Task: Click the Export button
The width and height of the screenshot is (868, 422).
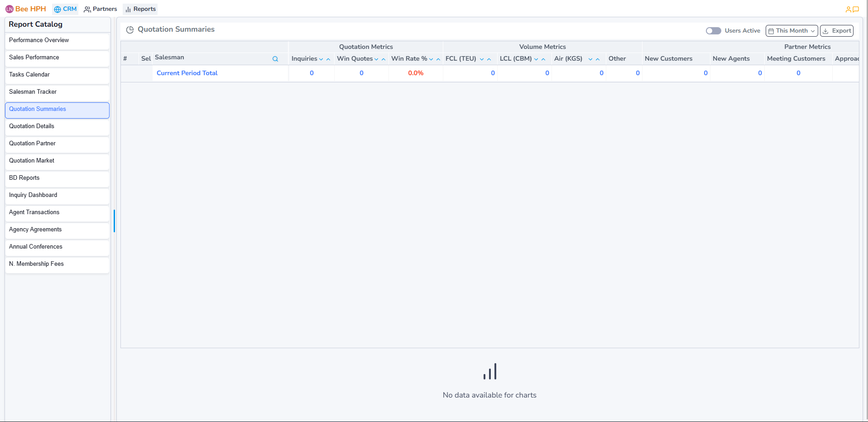Action: [x=837, y=31]
